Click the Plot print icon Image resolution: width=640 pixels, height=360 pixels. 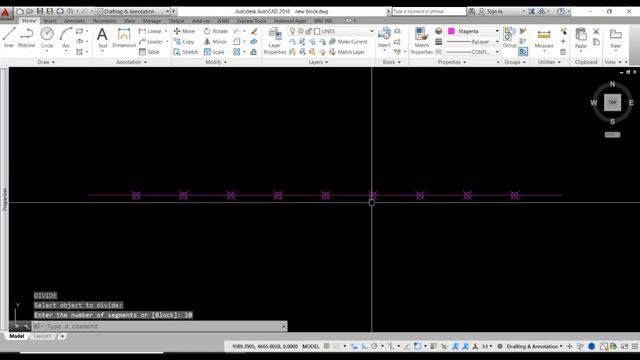60,11
